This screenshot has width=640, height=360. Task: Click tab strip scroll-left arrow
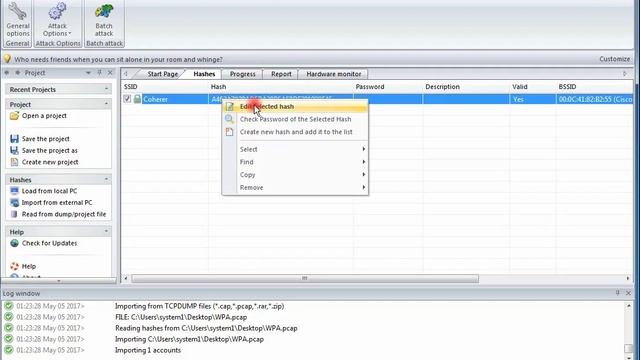pyautogui.click(x=126, y=73)
